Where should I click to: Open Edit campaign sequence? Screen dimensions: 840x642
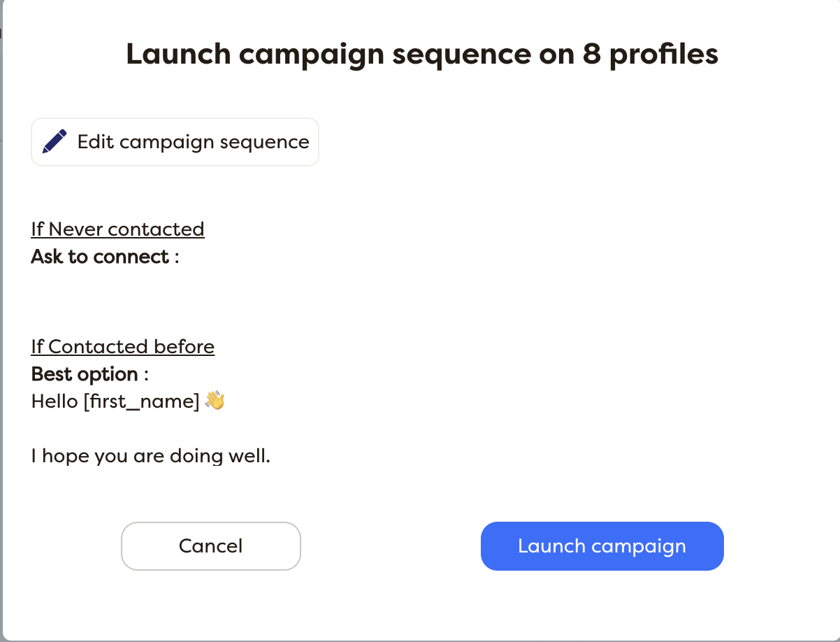pos(175,141)
